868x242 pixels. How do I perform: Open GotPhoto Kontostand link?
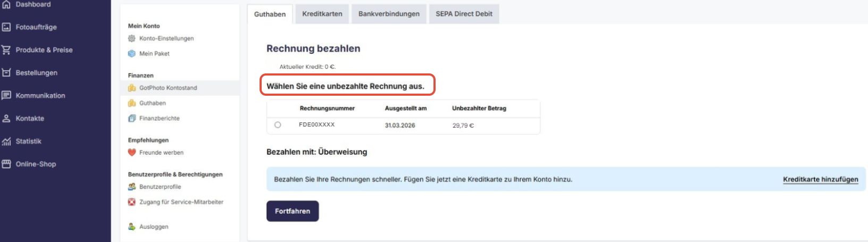(x=168, y=88)
